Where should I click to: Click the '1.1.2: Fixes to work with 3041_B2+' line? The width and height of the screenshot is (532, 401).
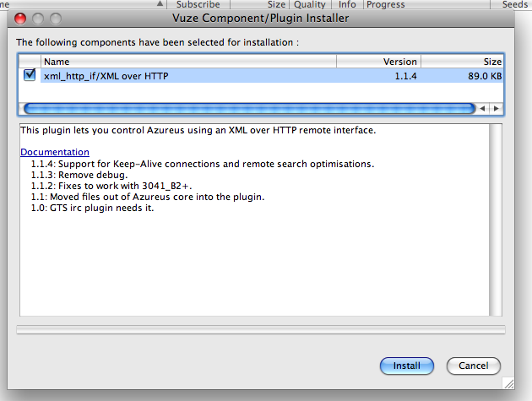coord(111,186)
